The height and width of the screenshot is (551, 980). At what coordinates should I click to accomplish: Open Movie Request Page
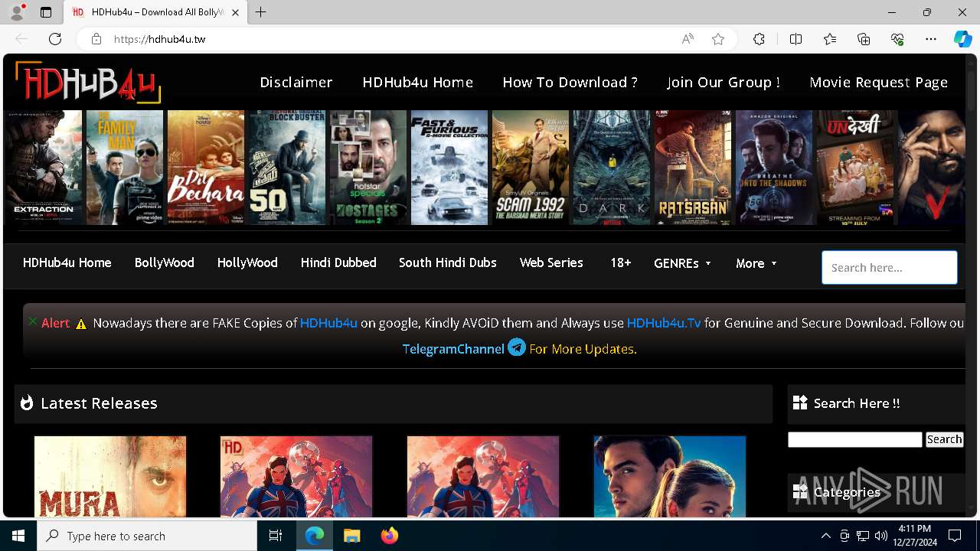pyautogui.click(x=879, y=82)
